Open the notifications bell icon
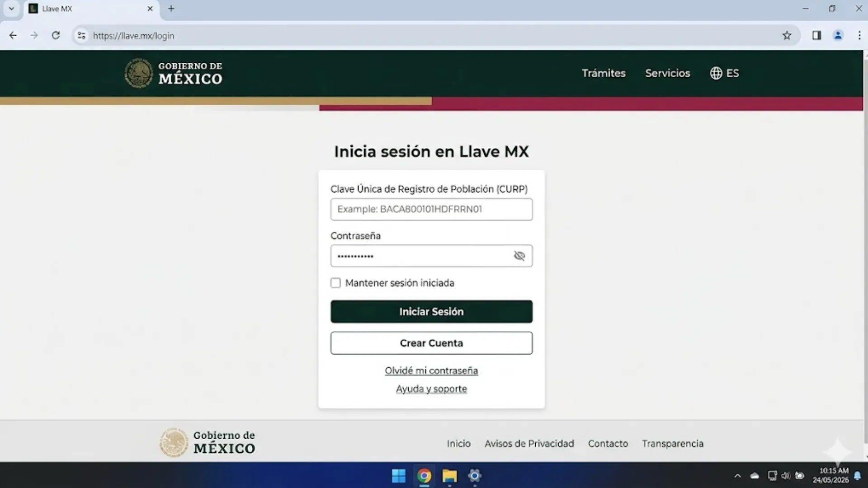 pos(857,476)
